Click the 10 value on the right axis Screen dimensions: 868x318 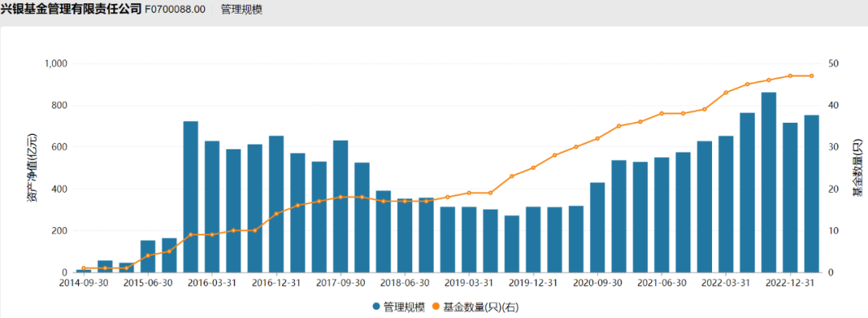[833, 230]
